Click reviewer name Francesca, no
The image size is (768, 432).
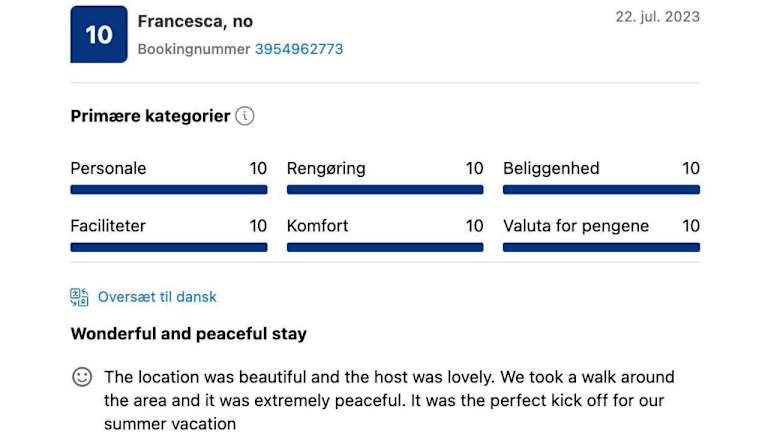tap(195, 21)
